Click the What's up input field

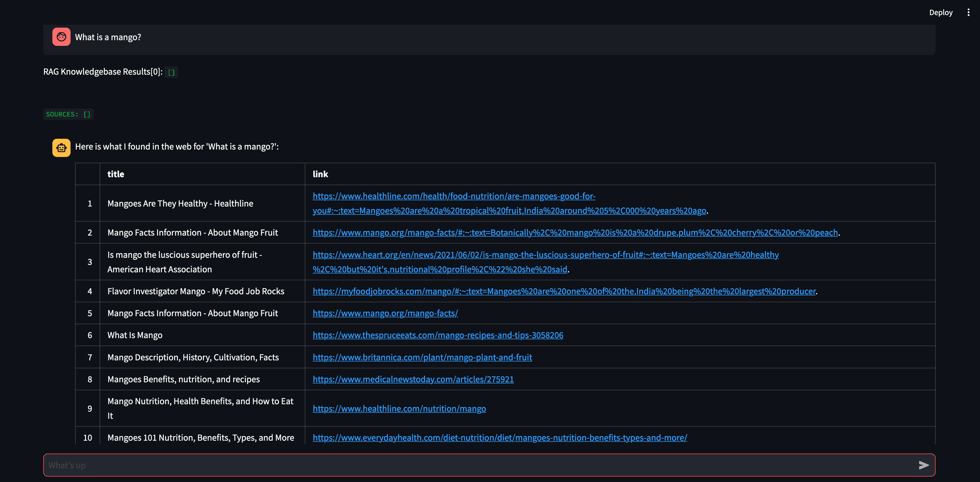click(x=489, y=465)
